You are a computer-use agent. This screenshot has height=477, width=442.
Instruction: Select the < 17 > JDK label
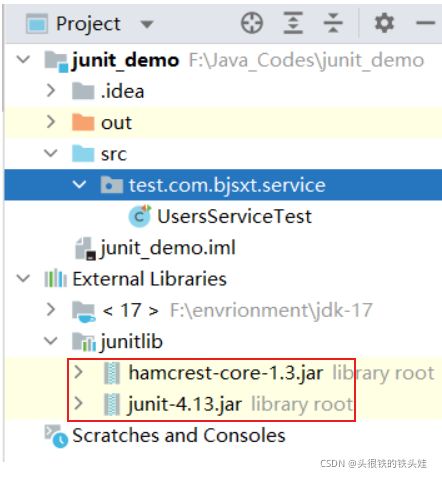point(131,310)
